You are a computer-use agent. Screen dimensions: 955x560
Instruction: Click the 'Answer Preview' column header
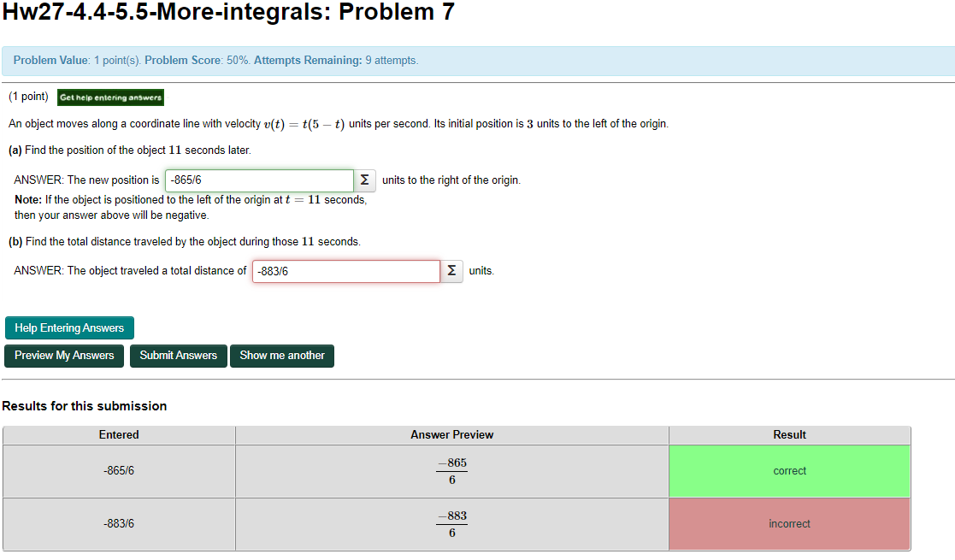[451, 434]
